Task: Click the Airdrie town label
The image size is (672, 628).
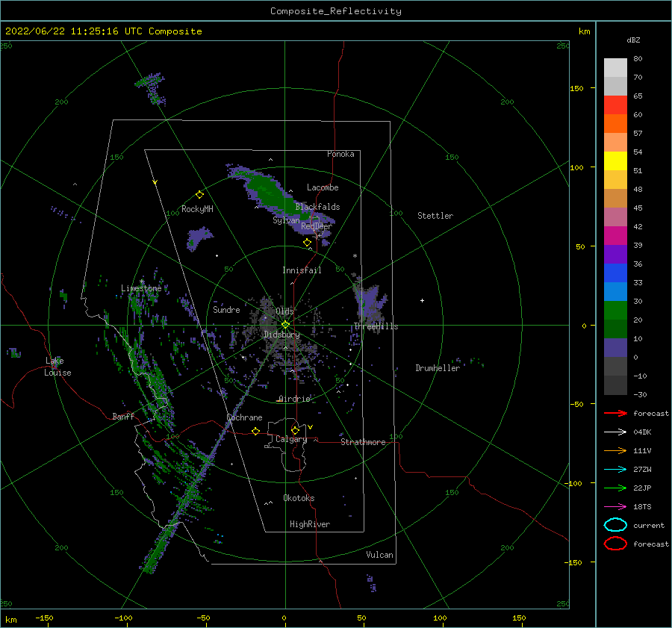Action: click(294, 399)
